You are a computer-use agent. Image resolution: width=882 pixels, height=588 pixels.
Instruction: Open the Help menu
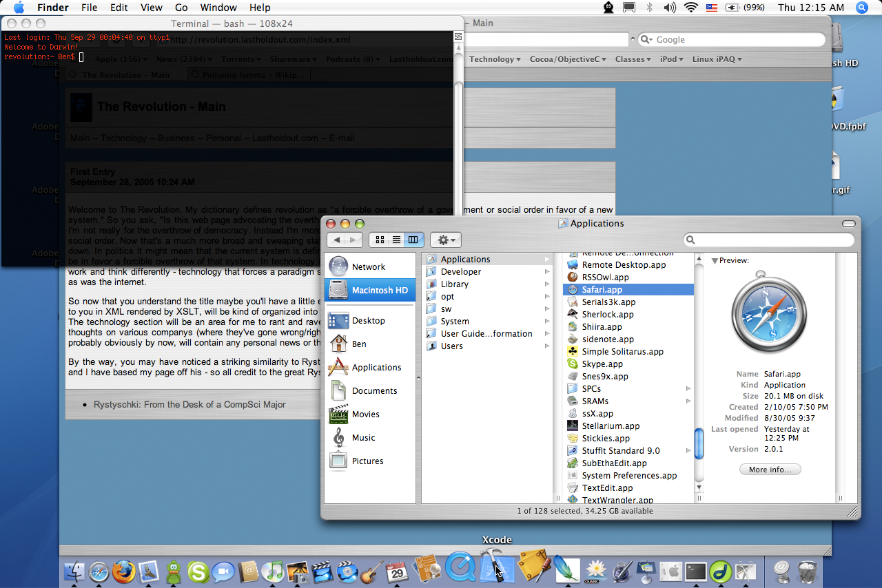click(x=260, y=8)
